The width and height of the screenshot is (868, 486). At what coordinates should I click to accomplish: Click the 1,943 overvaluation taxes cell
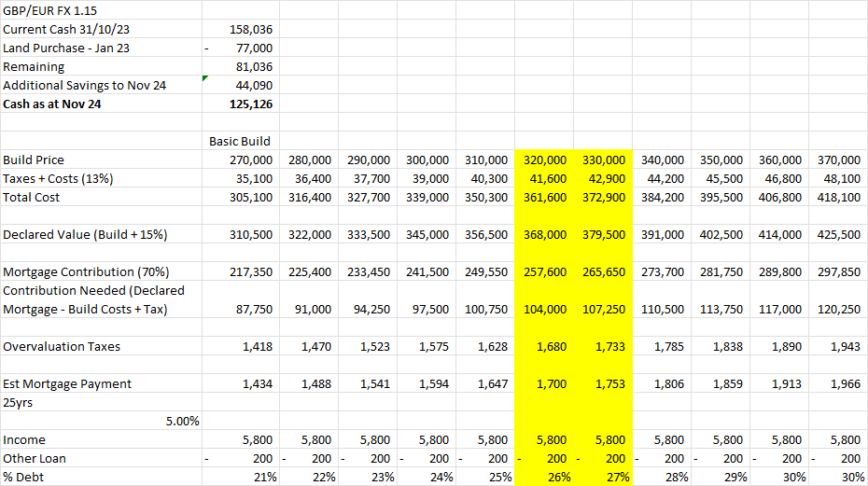(844, 346)
